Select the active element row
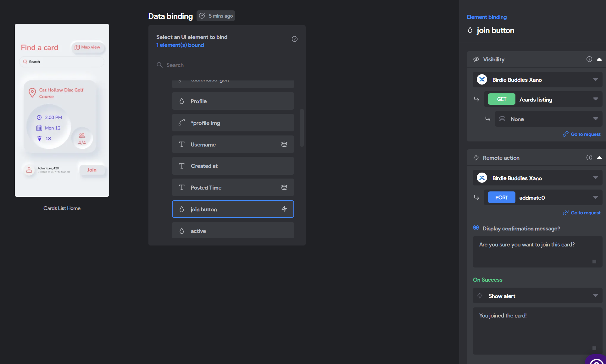Viewport: 606px width, 364px height. tap(233, 230)
